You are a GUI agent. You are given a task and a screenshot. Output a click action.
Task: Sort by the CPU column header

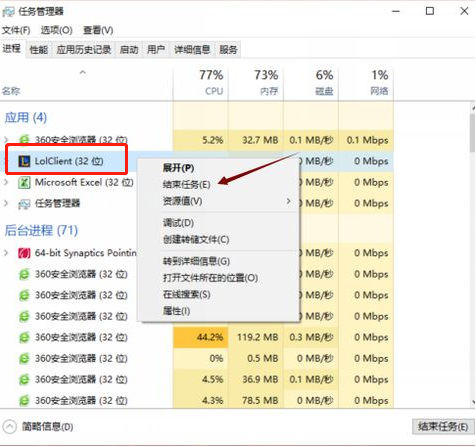201,82
